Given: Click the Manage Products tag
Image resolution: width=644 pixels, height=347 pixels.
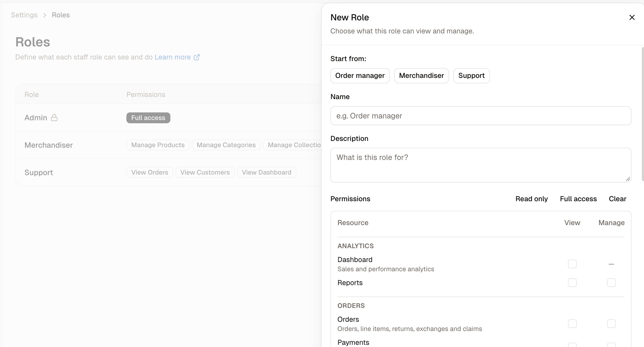Looking at the screenshot, I should click(158, 145).
